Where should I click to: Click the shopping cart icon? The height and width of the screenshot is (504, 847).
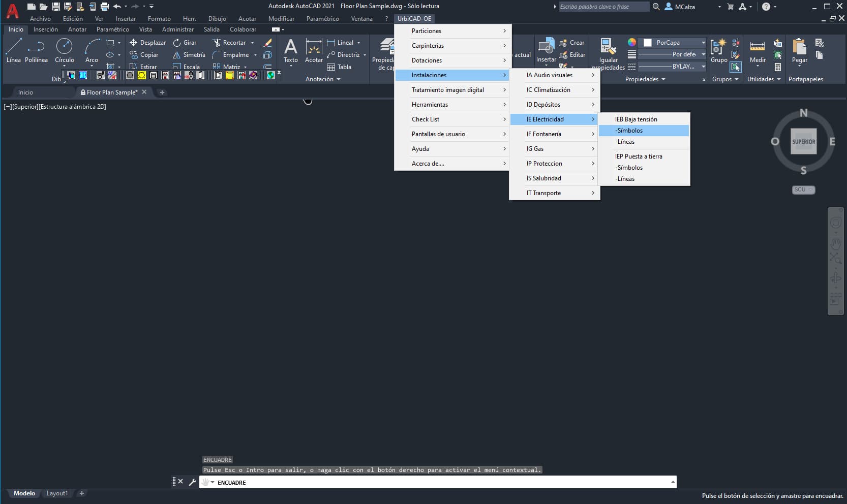(x=731, y=7)
